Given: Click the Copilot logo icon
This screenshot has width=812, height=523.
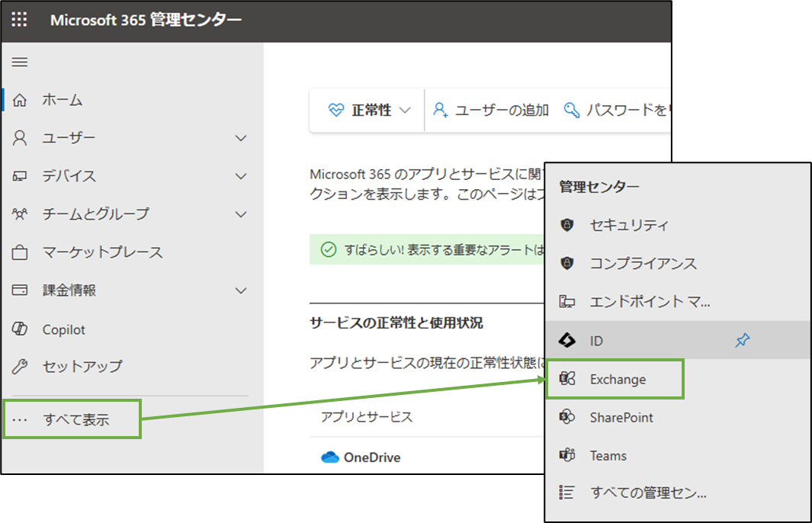Looking at the screenshot, I should tap(20, 329).
